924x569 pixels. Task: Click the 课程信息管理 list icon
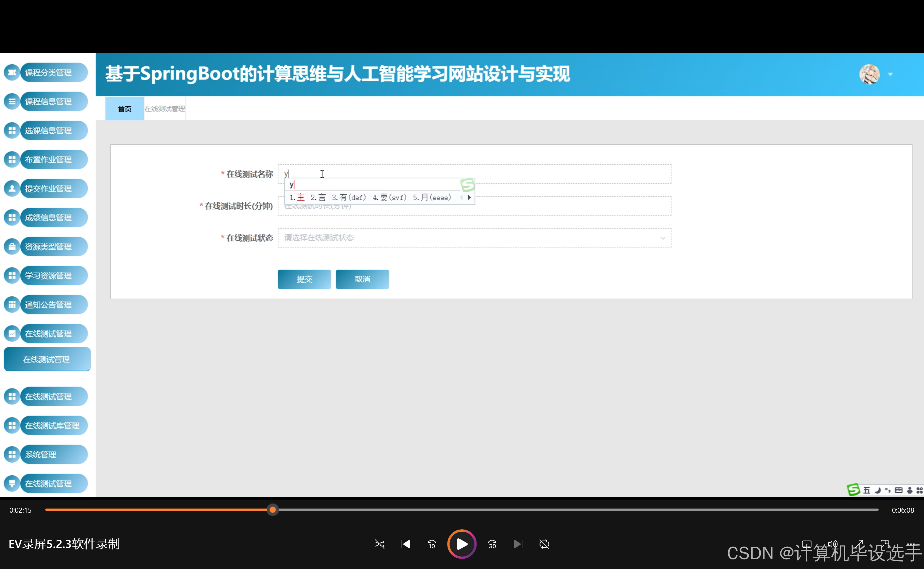click(12, 102)
